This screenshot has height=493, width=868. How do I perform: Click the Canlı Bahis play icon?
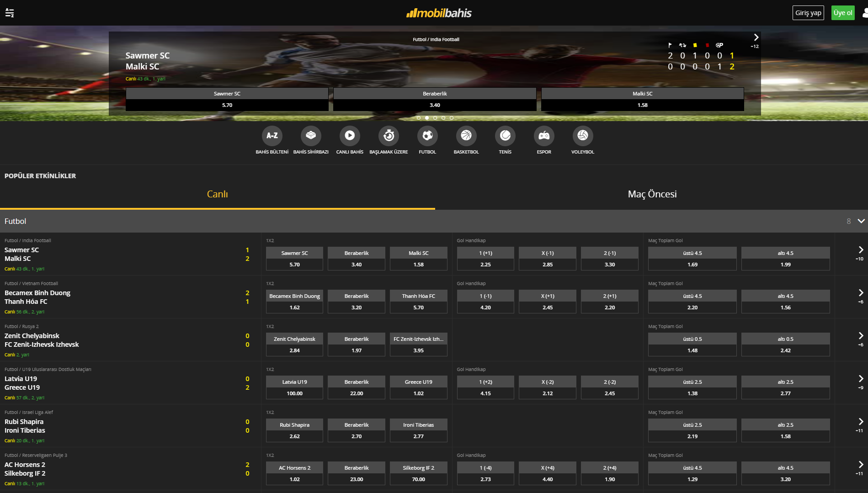coord(350,136)
